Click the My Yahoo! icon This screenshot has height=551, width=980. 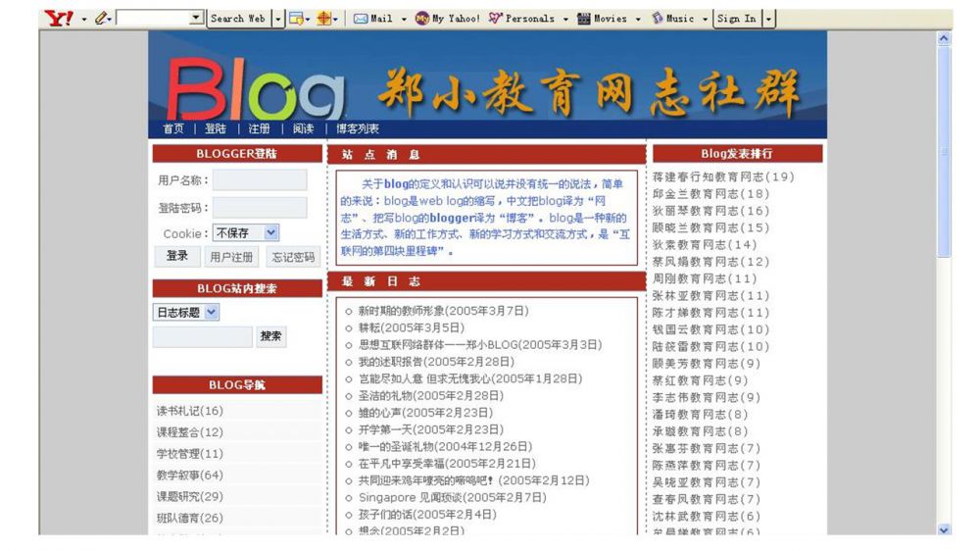pyautogui.click(x=422, y=19)
